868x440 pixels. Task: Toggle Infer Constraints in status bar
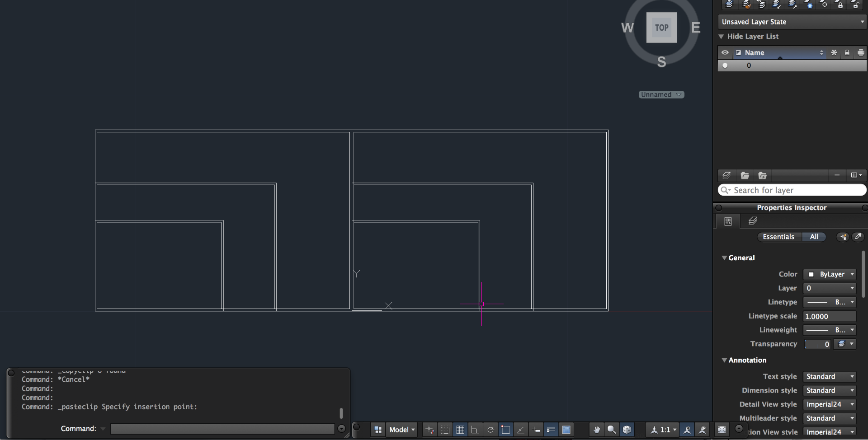point(430,430)
